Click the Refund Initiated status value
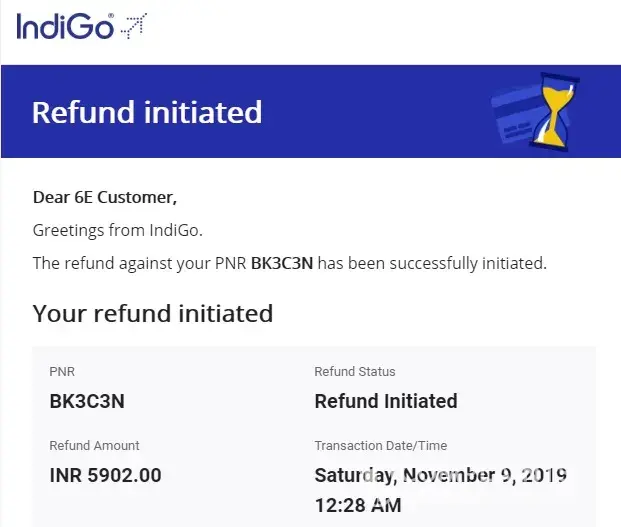The height and width of the screenshot is (527, 621). (x=386, y=401)
